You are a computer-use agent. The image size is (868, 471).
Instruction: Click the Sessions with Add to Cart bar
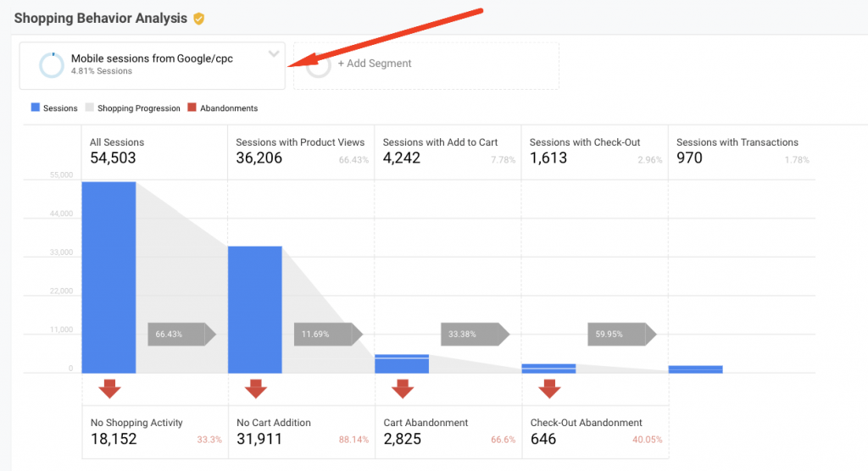click(x=402, y=363)
